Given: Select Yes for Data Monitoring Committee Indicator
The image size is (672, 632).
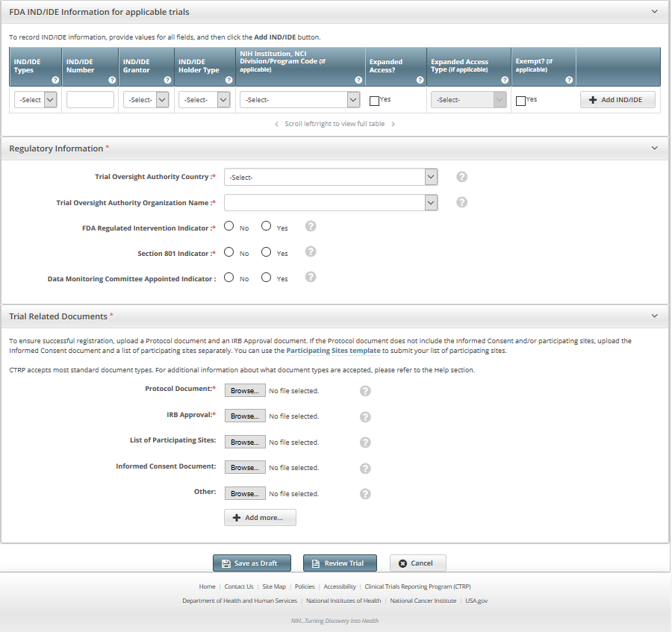Looking at the screenshot, I should click(x=266, y=277).
